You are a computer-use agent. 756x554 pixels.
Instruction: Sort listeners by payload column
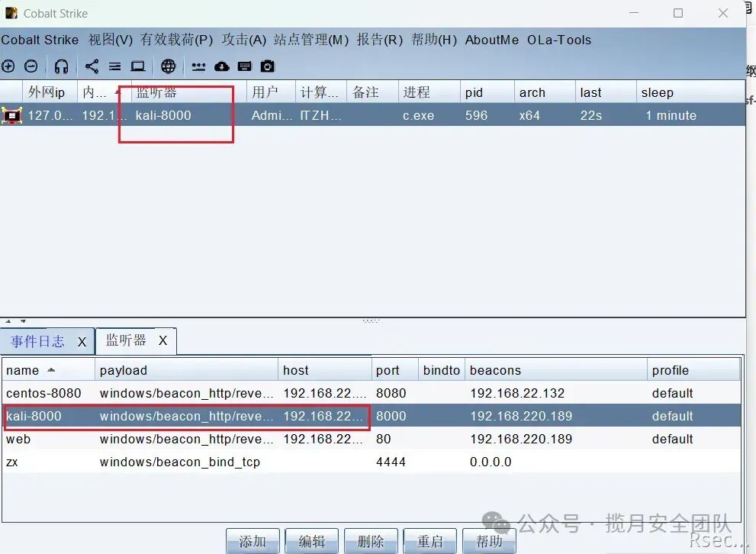click(x=187, y=370)
